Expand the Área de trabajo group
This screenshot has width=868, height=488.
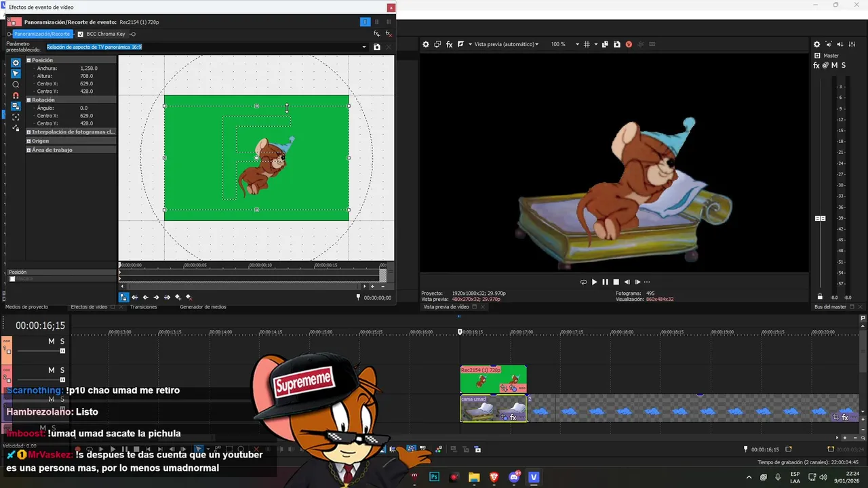click(29, 150)
